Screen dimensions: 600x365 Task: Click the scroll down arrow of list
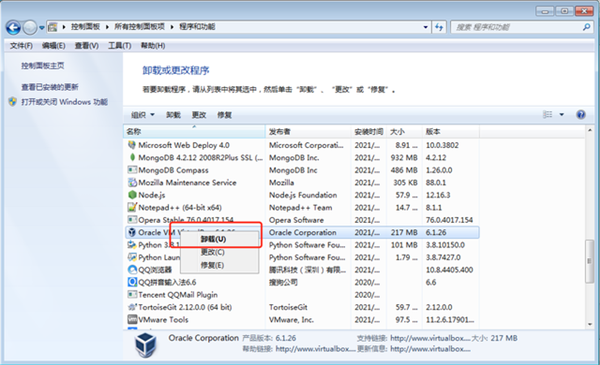tap(590, 324)
